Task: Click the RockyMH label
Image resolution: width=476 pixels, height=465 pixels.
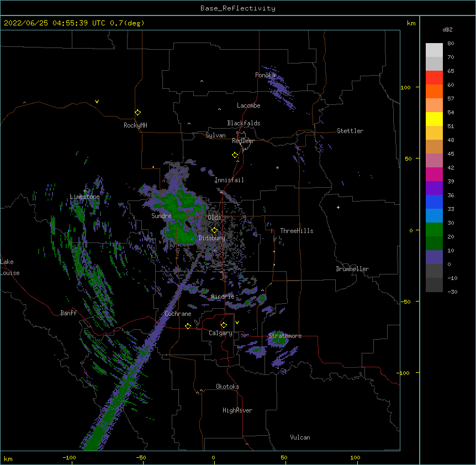Action: click(135, 125)
